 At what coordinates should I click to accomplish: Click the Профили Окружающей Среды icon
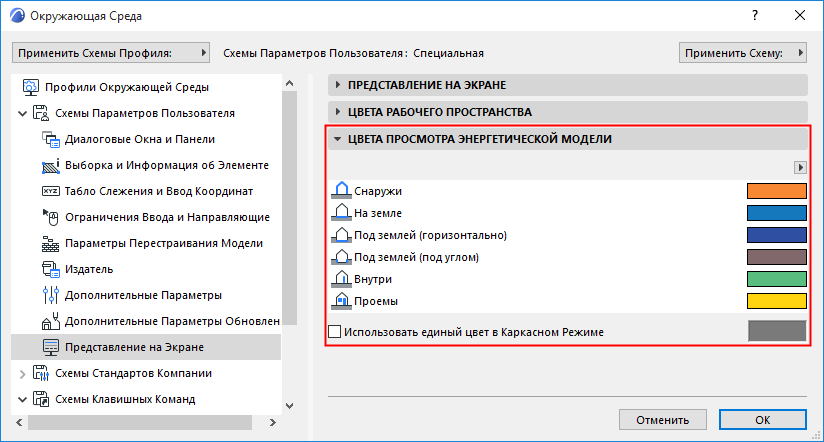tap(30, 87)
